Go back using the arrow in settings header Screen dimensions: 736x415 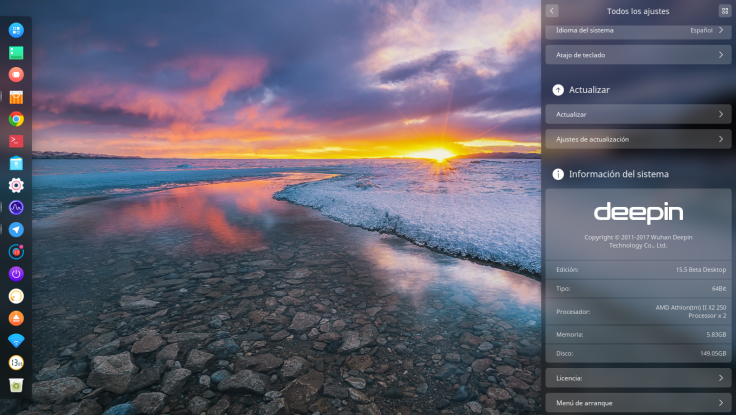(x=552, y=11)
